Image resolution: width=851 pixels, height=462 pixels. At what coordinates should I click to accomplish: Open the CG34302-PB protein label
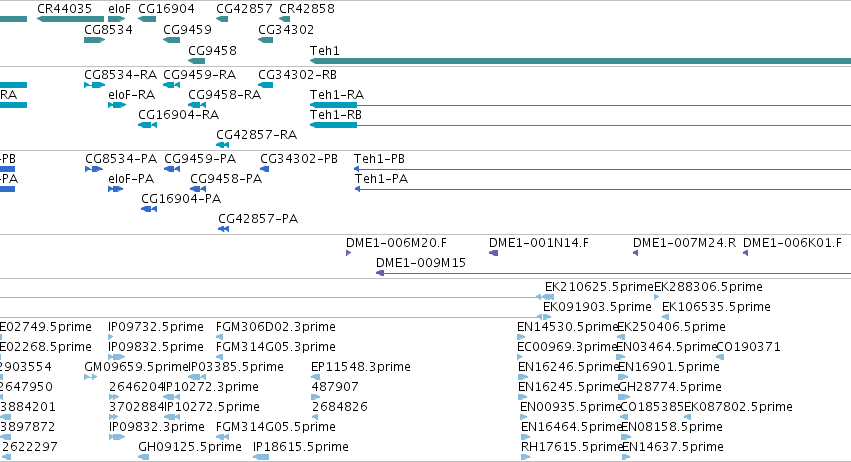point(299,159)
